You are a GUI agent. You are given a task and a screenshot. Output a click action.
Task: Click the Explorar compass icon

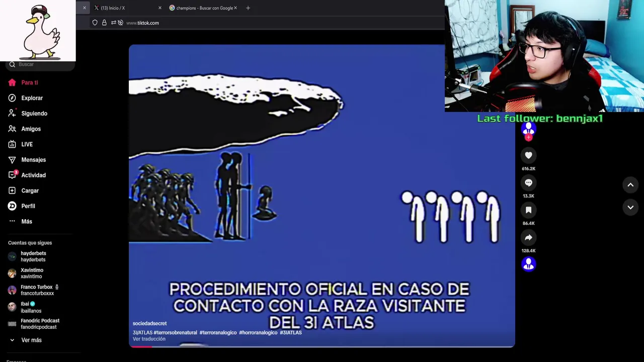click(12, 98)
